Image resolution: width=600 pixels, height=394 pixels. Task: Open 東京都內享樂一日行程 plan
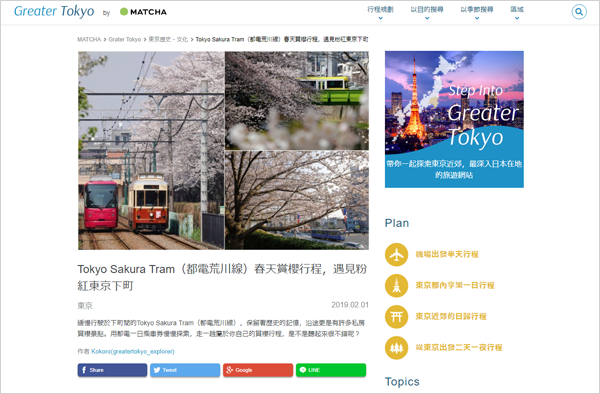tap(455, 285)
